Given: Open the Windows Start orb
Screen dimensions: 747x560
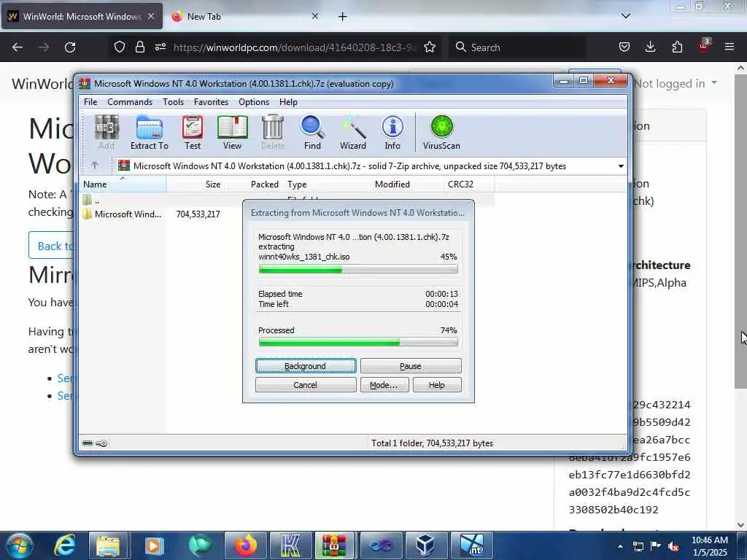Looking at the screenshot, I should (x=19, y=545).
